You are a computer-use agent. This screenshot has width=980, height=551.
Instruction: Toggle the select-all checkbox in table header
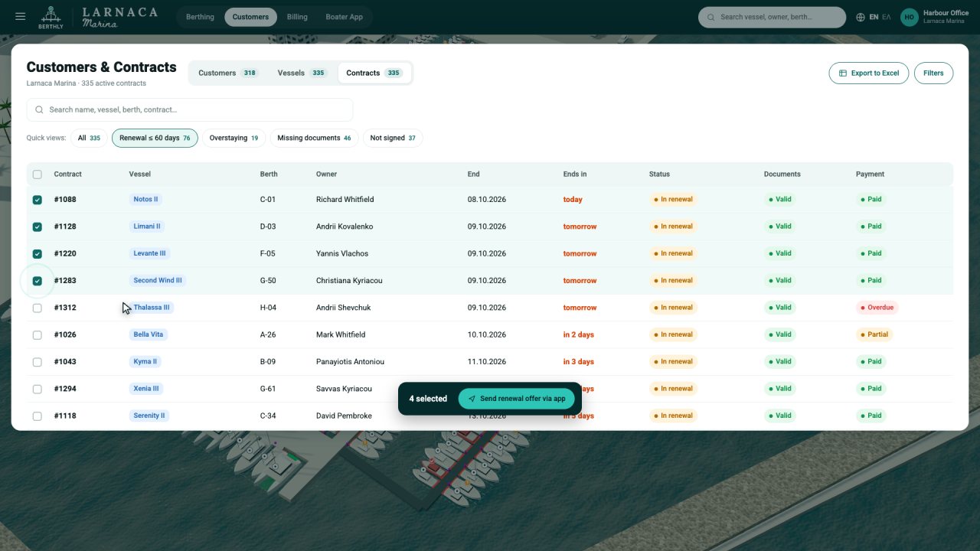point(37,174)
